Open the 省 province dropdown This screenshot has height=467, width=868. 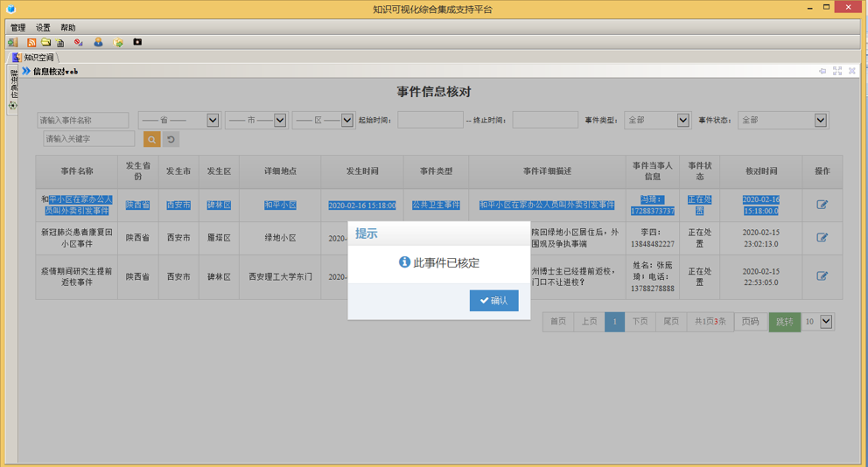click(178, 120)
